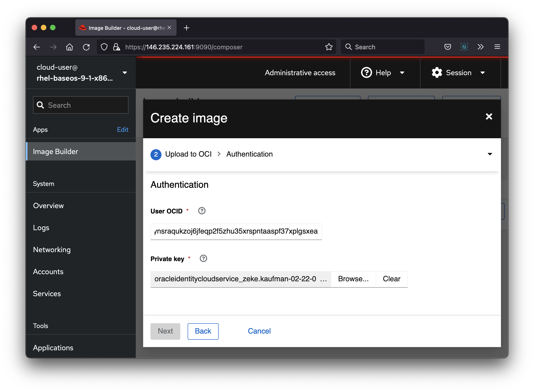Viewport: 534px width, 392px height.
Task: Click the shield icon in the address bar
Action: 104,47
